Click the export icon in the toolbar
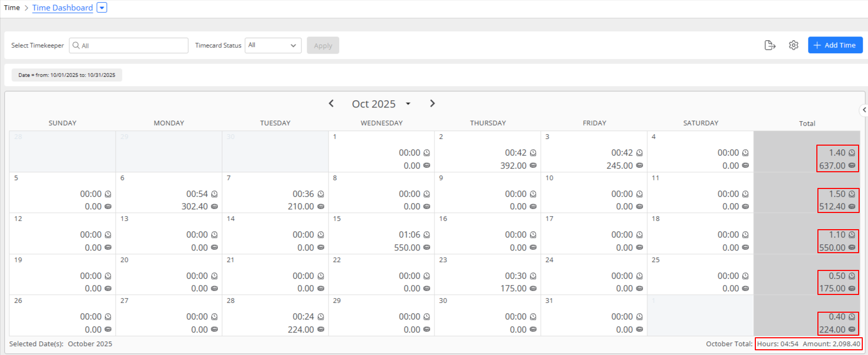868x355 pixels. [x=770, y=45]
